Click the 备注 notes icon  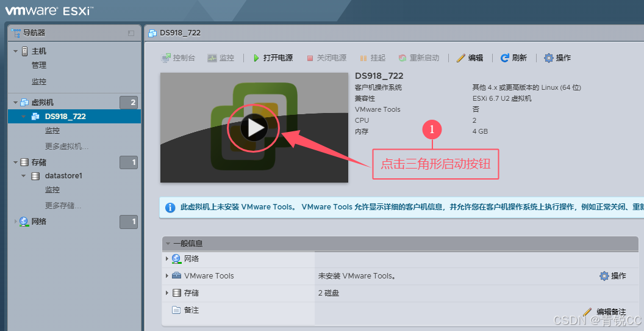176,310
